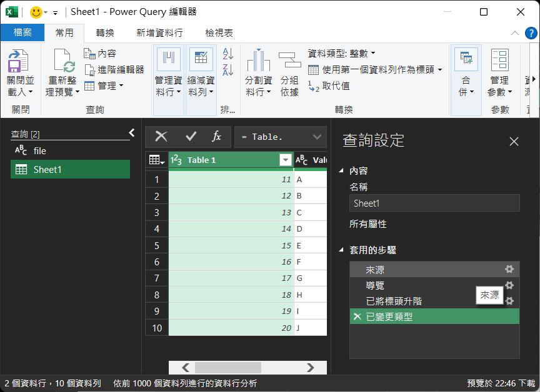Delete the 已變更類型 step with X

tap(357, 317)
